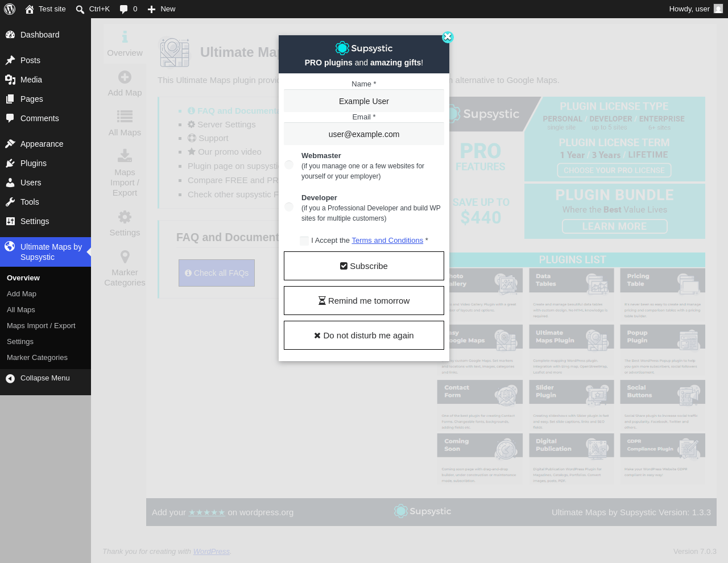Click the Name input field
Screen dimensions: 728x563
click(x=364, y=101)
